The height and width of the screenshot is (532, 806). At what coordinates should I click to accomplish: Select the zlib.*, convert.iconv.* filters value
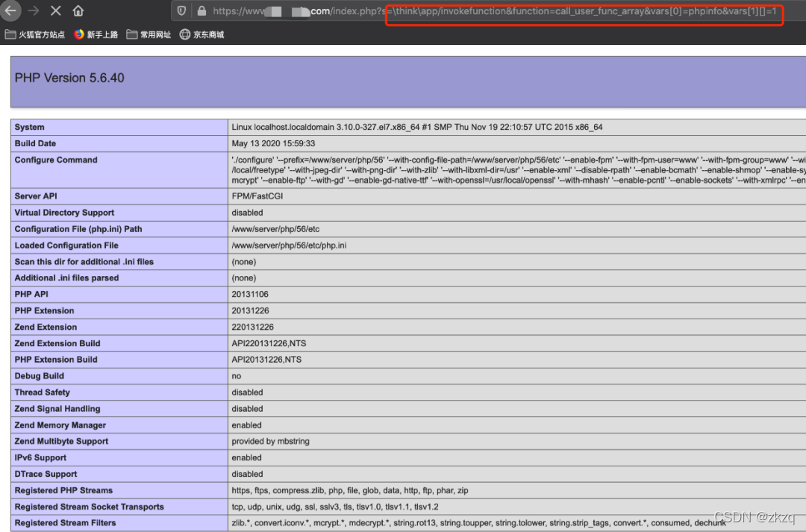478,523
